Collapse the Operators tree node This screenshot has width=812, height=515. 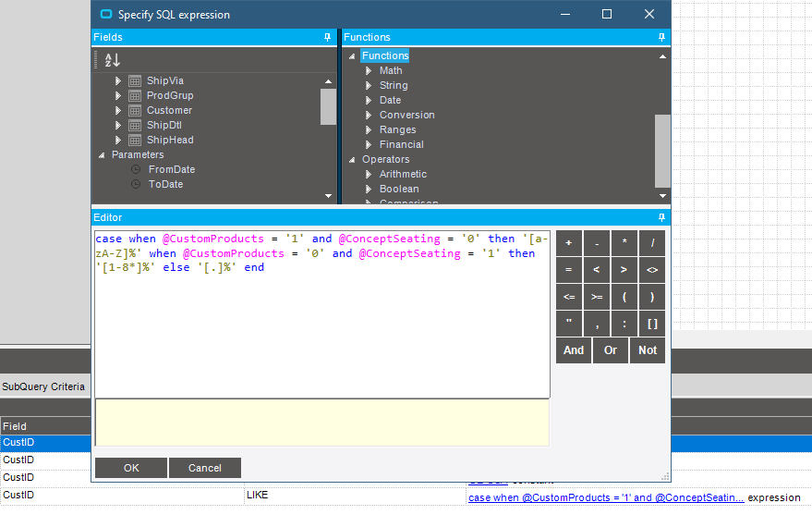[x=352, y=159]
